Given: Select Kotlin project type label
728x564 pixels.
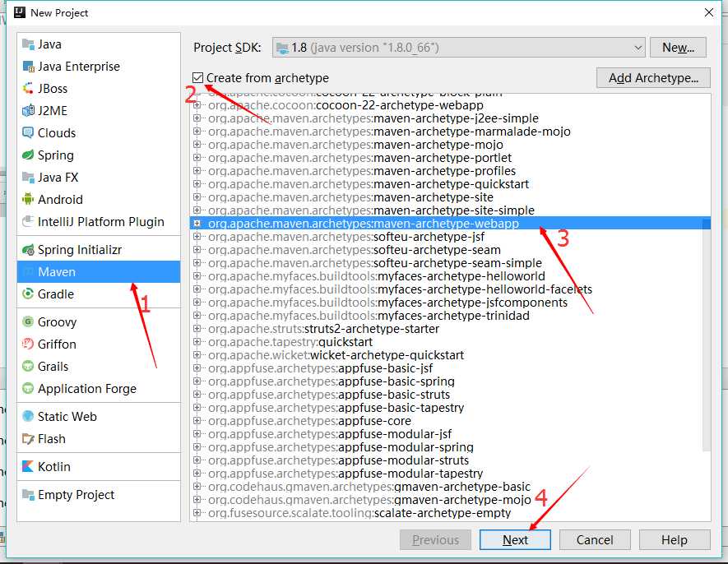Looking at the screenshot, I should coord(53,466).
